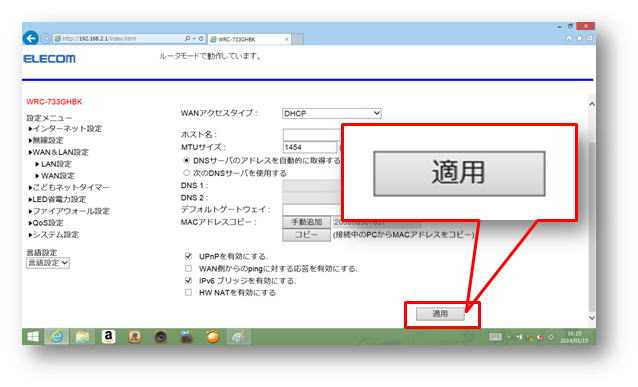This screenshot has height=387, width=638.
Task: Open Internet Explorer from the taskbar
Action: [57, 337]
